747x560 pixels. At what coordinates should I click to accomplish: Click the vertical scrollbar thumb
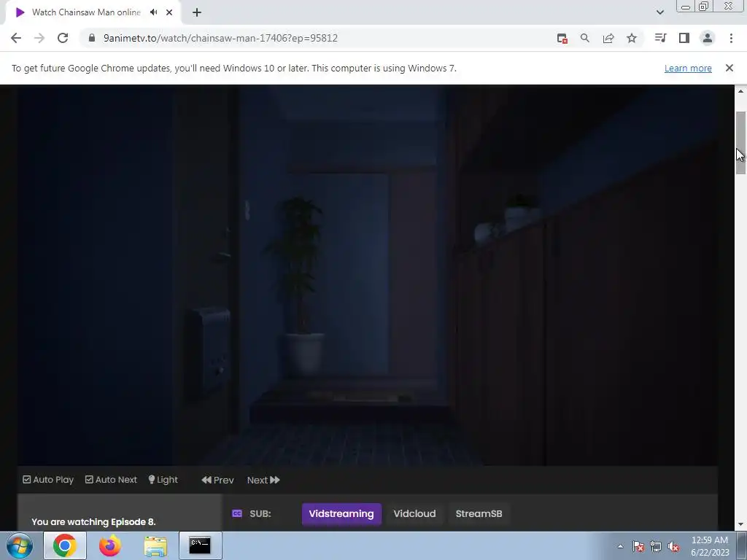click(740, 143)
